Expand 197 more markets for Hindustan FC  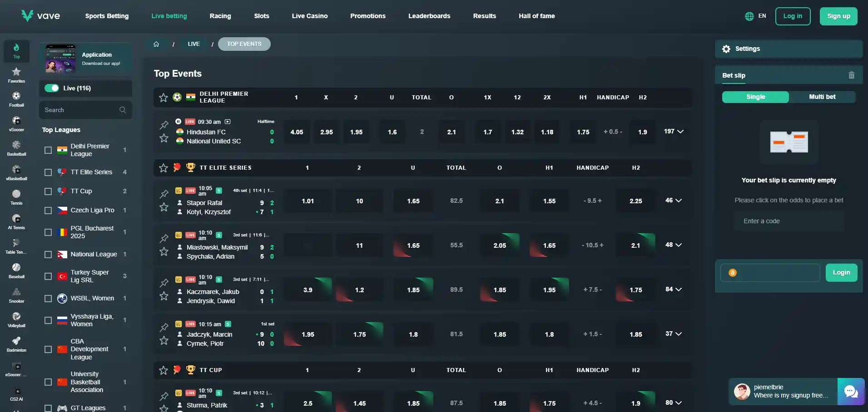[x=674, y=132]
